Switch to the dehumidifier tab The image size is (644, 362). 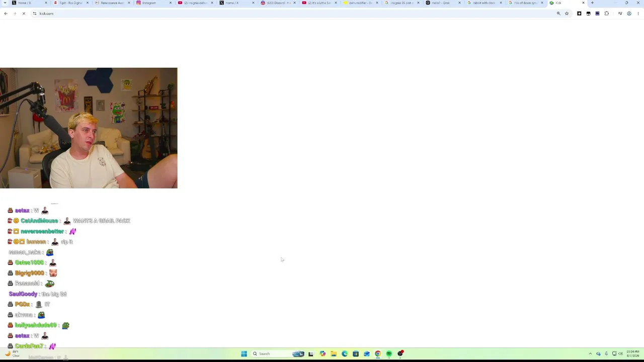click(x=360, y=3)
